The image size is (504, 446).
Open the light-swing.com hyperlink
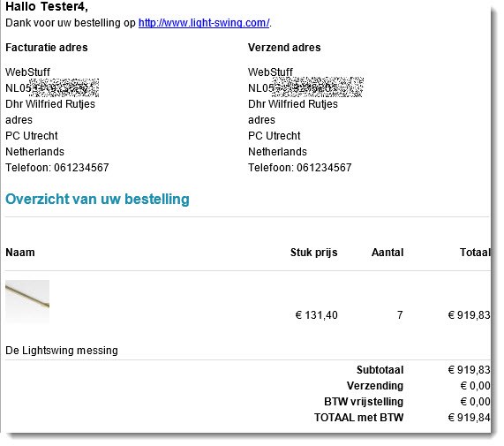pyautogui.click(x=204, y=23)
